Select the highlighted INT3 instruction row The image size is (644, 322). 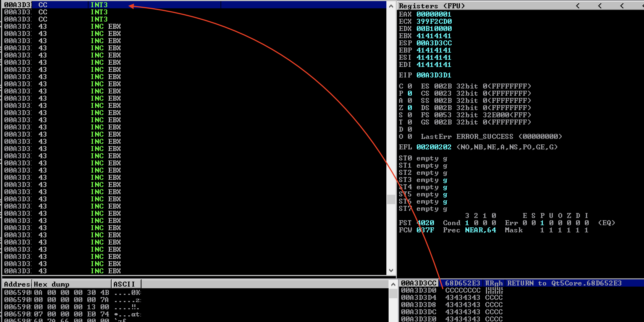(99, 5)
